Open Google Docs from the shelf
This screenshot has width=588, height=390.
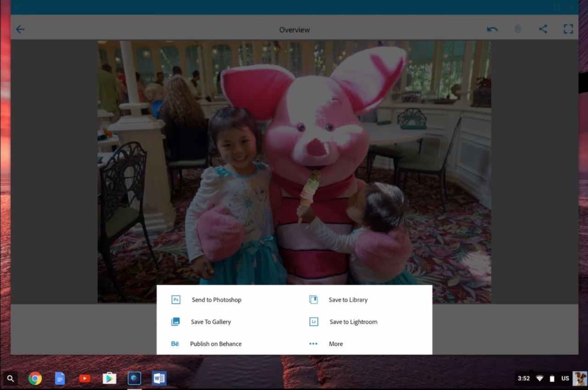60,379
